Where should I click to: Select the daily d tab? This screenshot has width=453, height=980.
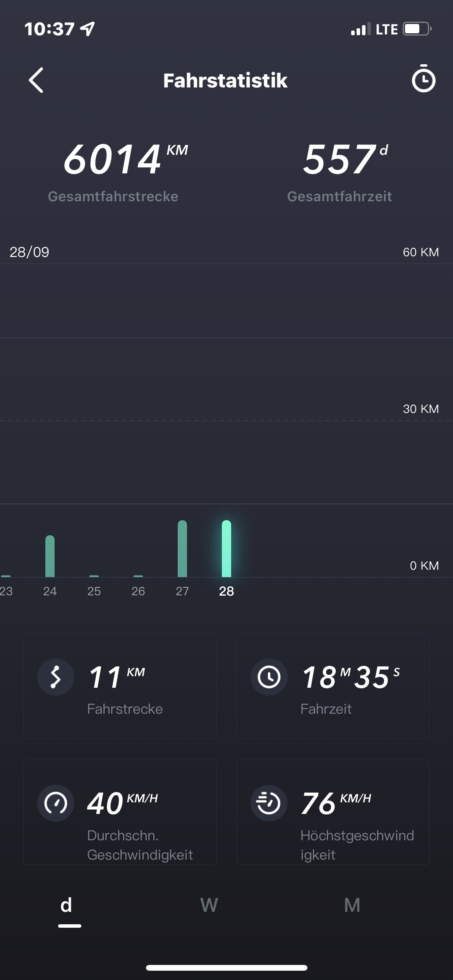(67, 905)
